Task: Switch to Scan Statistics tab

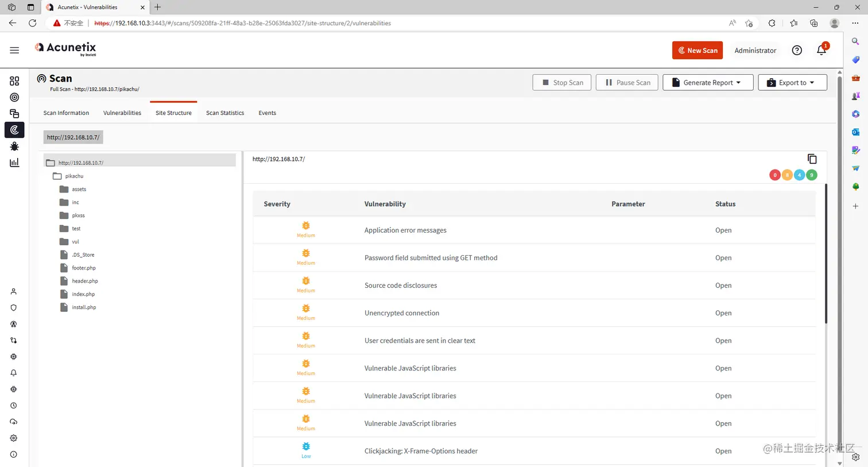Action: coord(225,113)
